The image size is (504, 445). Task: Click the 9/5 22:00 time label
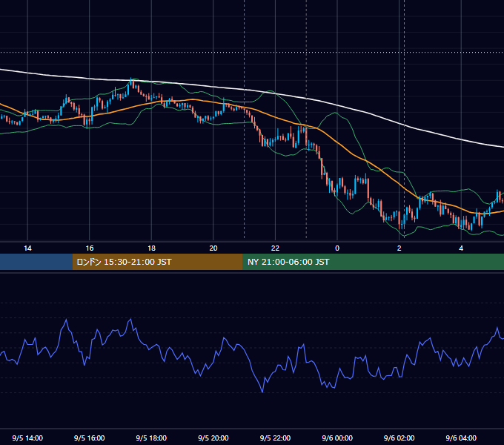pos(275,438)
